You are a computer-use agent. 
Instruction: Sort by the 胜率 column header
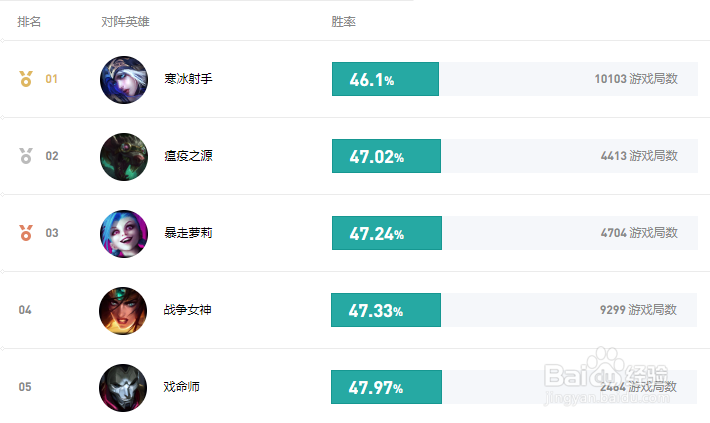coord(343,22)
